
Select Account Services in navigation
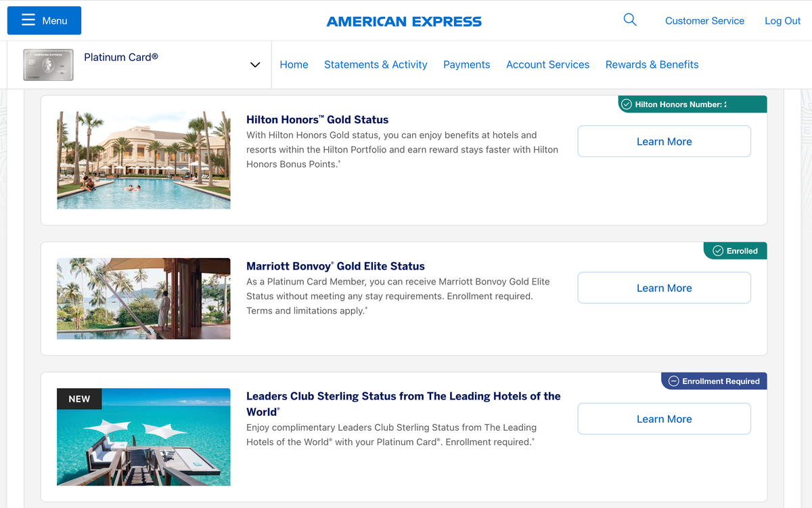coord(547,65)
